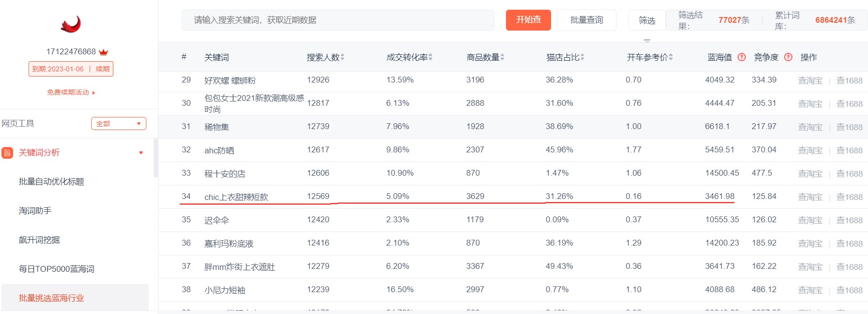Click the 蓝海值 help question icon

pos(742,57)
